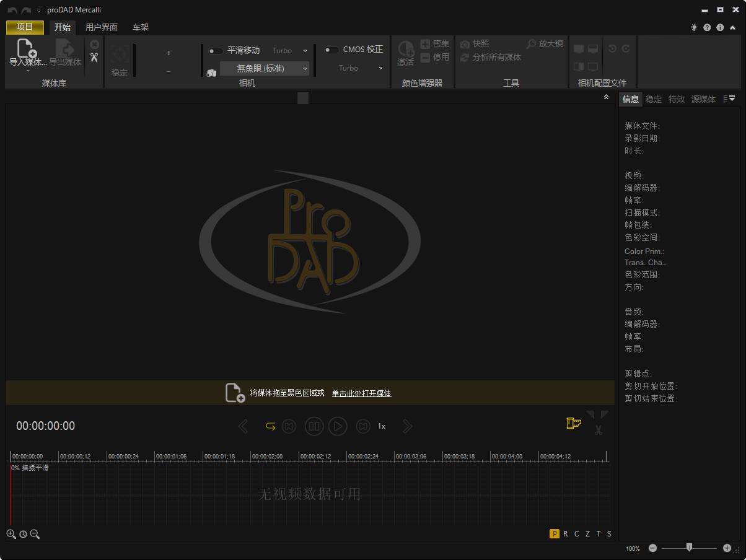Open the info icon beside help
746x560 pixels.
click(x=720, y=27)
